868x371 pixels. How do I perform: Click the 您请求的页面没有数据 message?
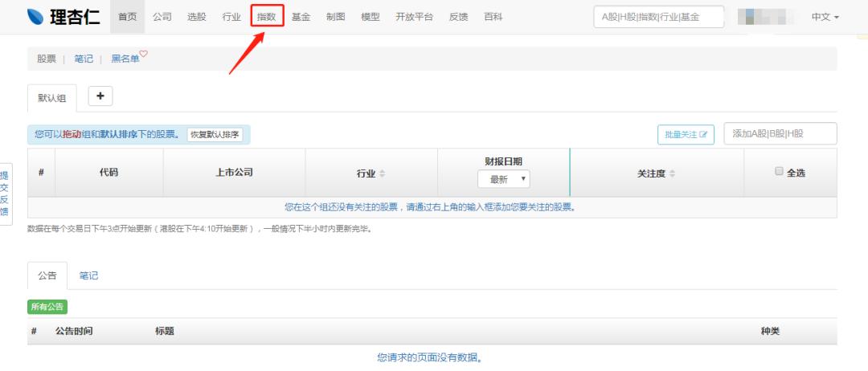[x=430, y=357]
